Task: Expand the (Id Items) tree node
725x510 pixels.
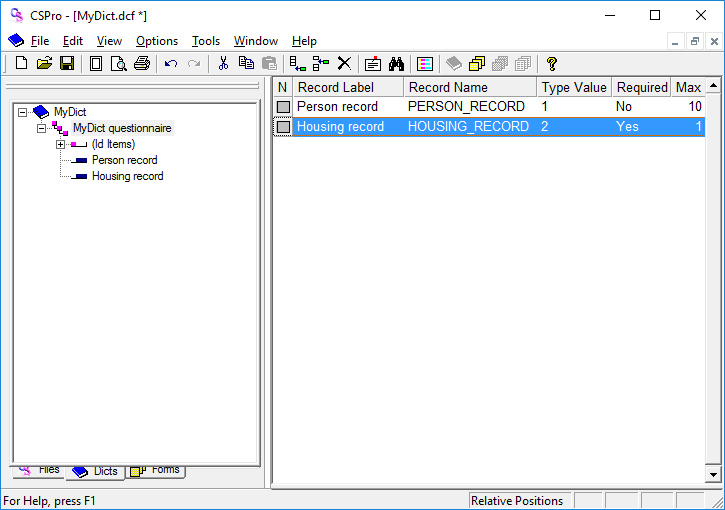Action: coord(60,144)
